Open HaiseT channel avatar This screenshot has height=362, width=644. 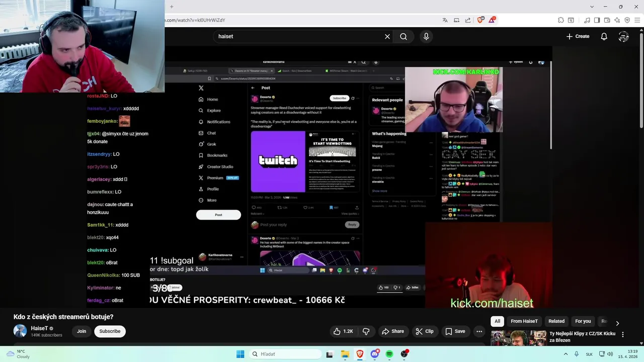point(20,331)
